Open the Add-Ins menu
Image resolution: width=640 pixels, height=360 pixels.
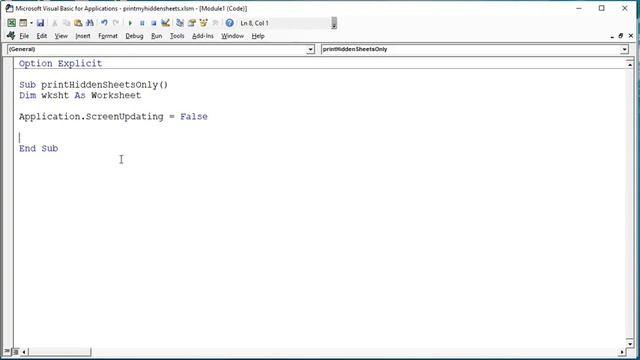[203, 36]
